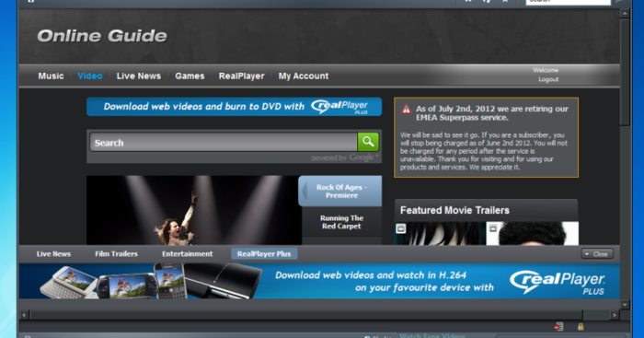Image resolution: width=644 pixels, height=338 pixels.
Task: Open My Account page
Action: pos(304,76)
